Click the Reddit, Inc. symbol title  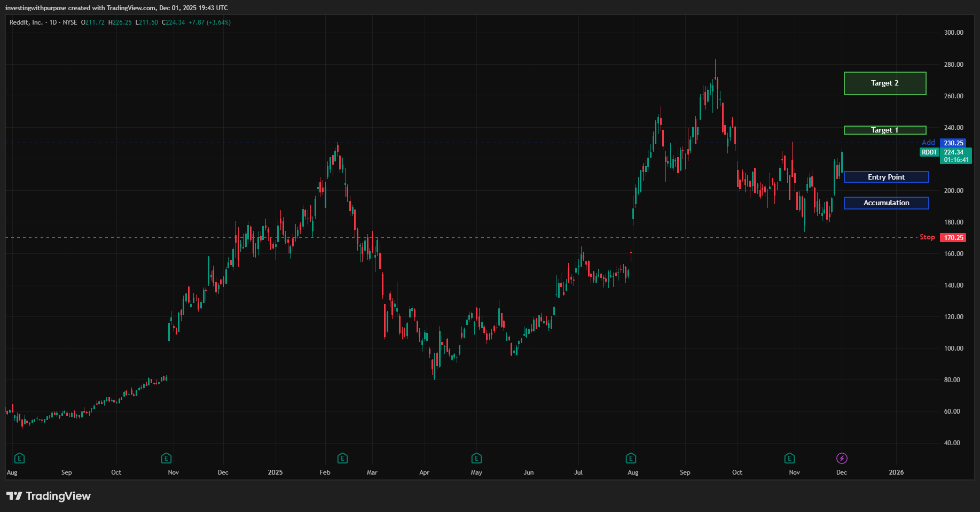[26, 22]
